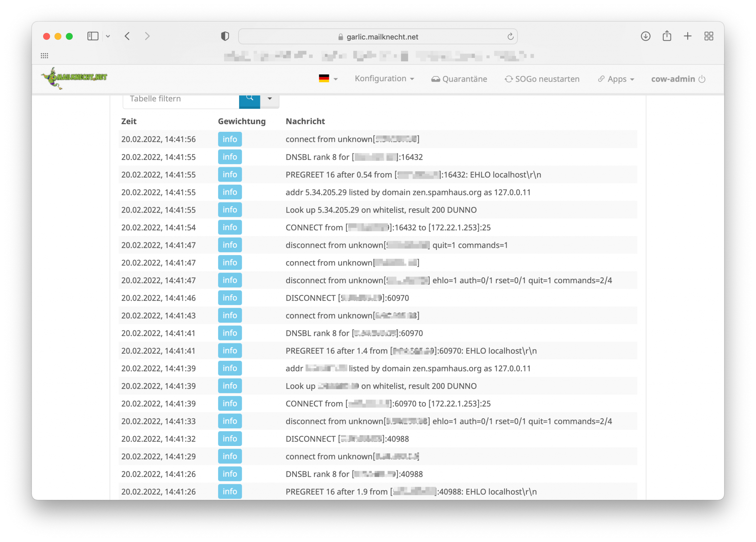
Task: Click the cow-admin account label
Action: pos(673,79)
